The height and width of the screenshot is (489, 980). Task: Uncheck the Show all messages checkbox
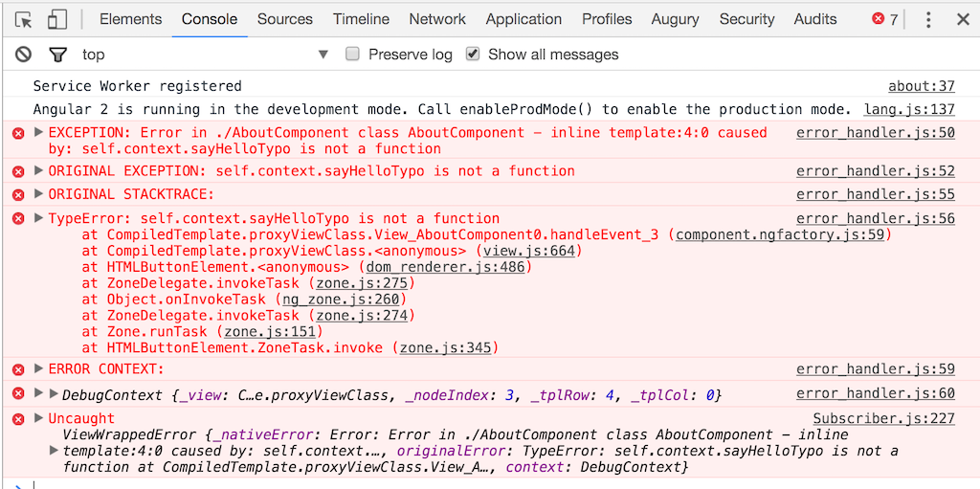[x=473, y=55]
